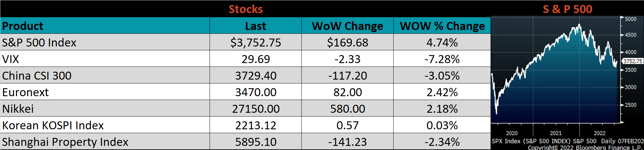The width and height of the screenshot is (644, 150).
Task: Click the Euronext row label
Action: click(x=26, y=92)
